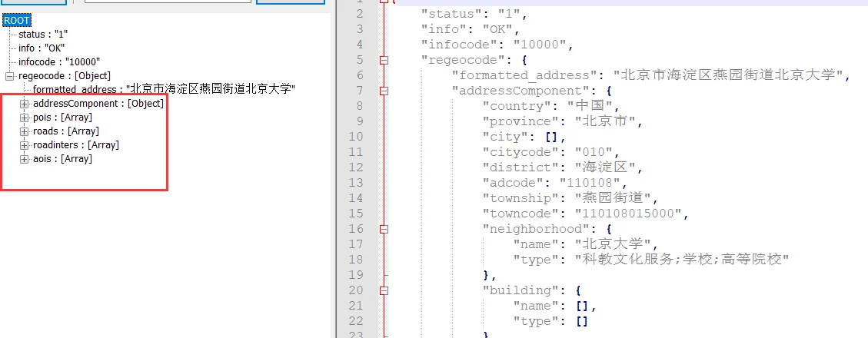Click the "city": [] line
The image size is (868, 338).
coord(524,137)
